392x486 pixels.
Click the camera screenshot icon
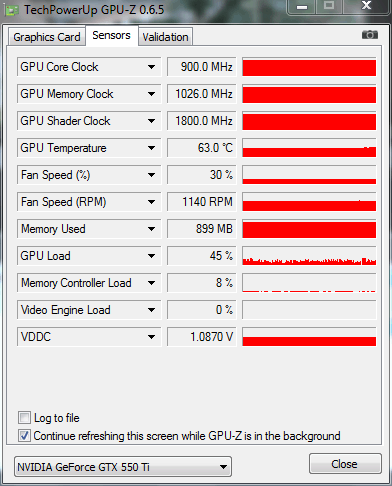pos(370,35)
